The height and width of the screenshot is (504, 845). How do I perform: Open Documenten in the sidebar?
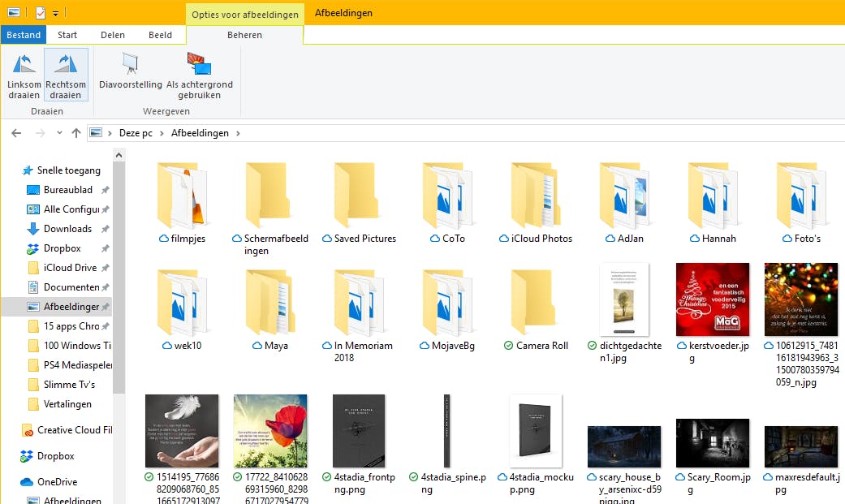pyautogui.click(x=71, y=286)
